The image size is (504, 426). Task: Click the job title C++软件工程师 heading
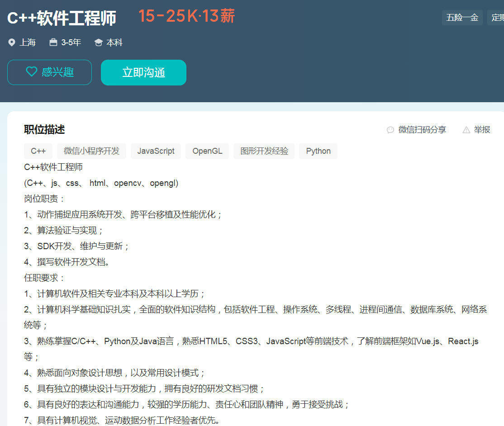(x=62, y=18)
